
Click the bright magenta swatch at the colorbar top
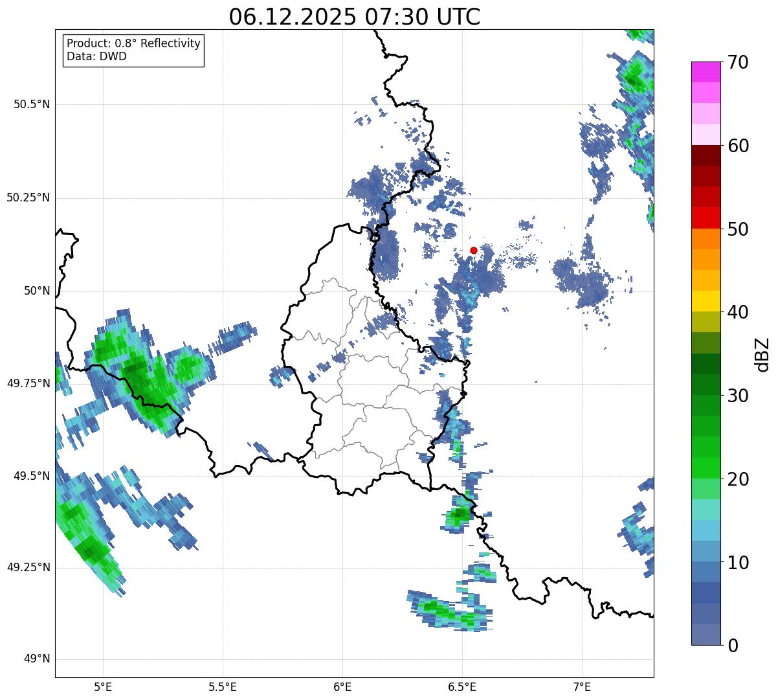(706, 72)
